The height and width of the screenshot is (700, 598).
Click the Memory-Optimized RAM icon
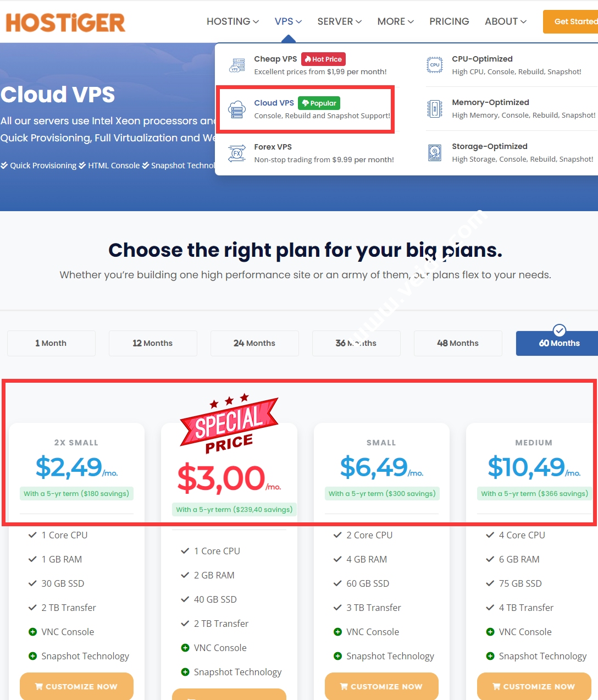click(x=435, y=109)
